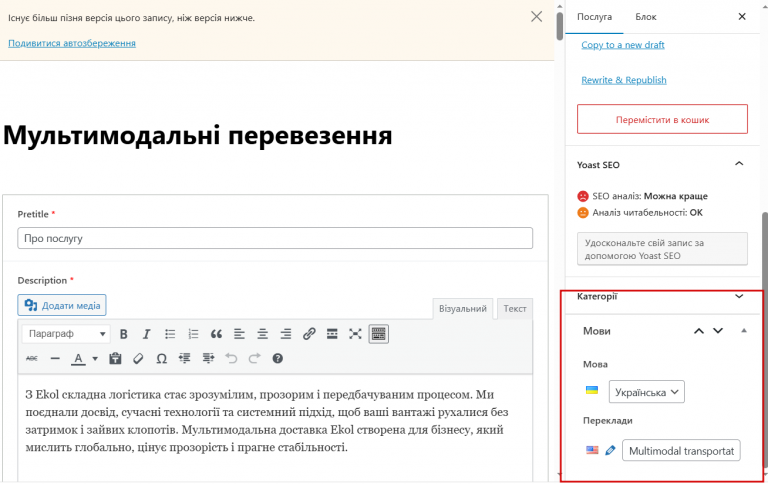768x484 pixels.
Task: Open the special character Omega tool
Action: [161, 358]
